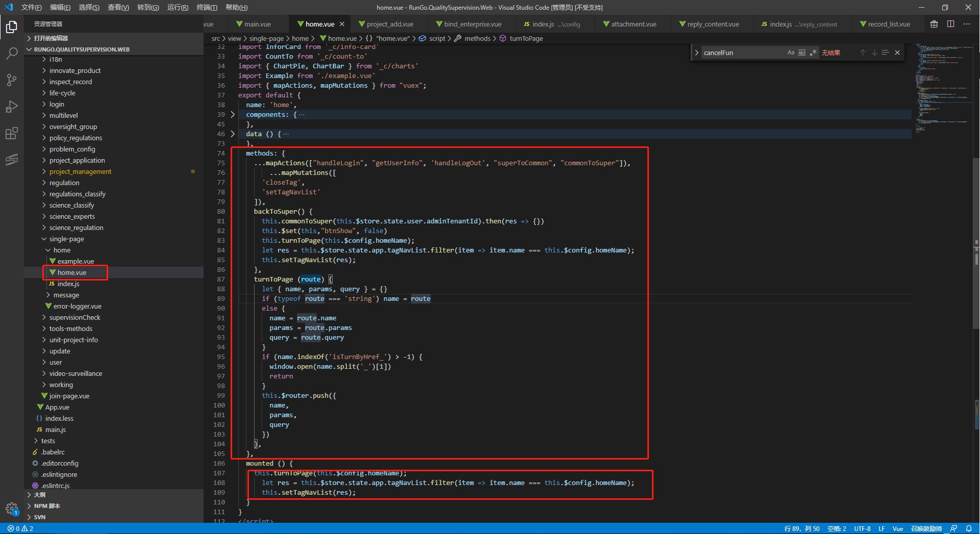The image size is (980, 534).
Task: Unfold the components block at line 39
Action: [x=233, y=114]
